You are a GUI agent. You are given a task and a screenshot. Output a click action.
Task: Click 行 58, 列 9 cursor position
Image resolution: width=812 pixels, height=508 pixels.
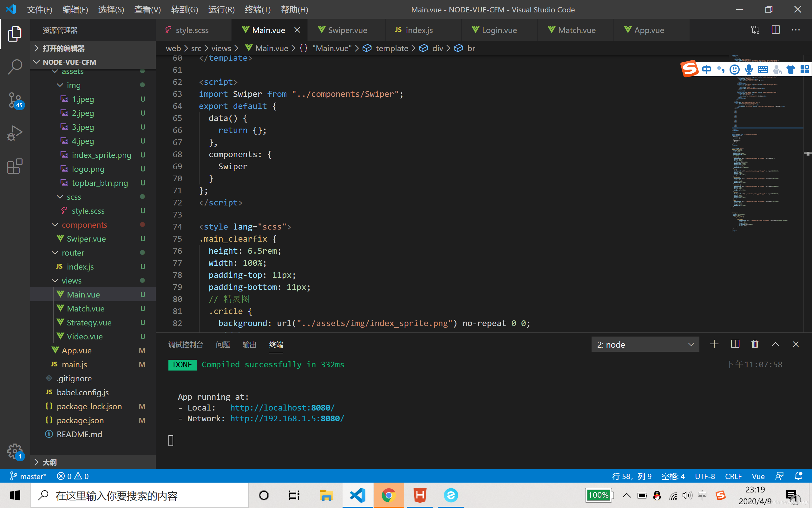632,476
